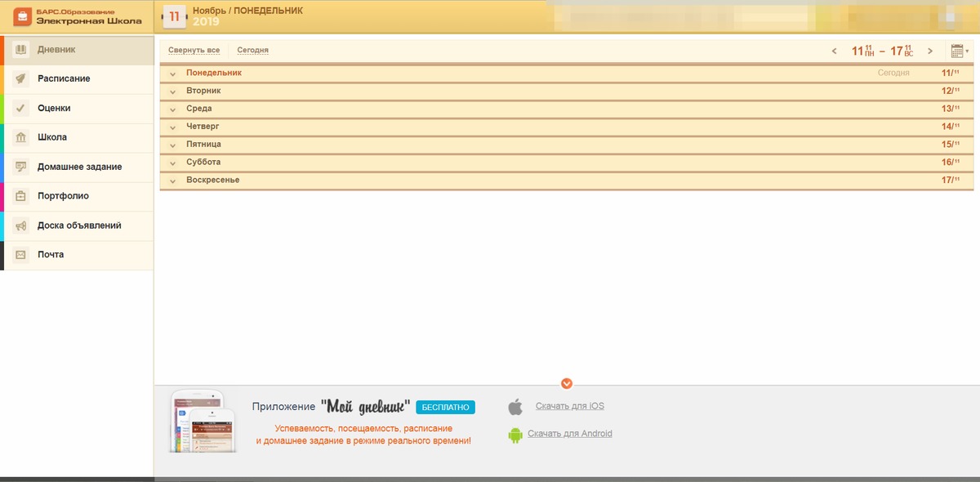Expand the Вторник day row
The image size is (980, 482).
click(567, 91)
